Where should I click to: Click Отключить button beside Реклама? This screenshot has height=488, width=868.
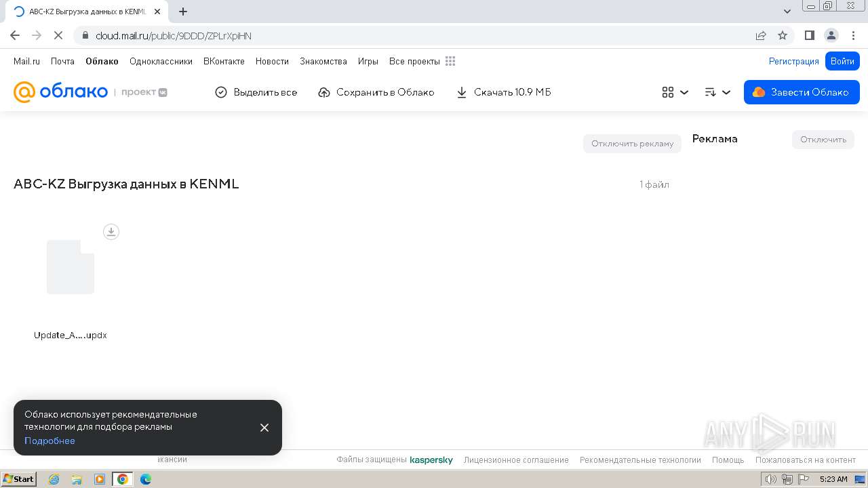pos(823,140)
